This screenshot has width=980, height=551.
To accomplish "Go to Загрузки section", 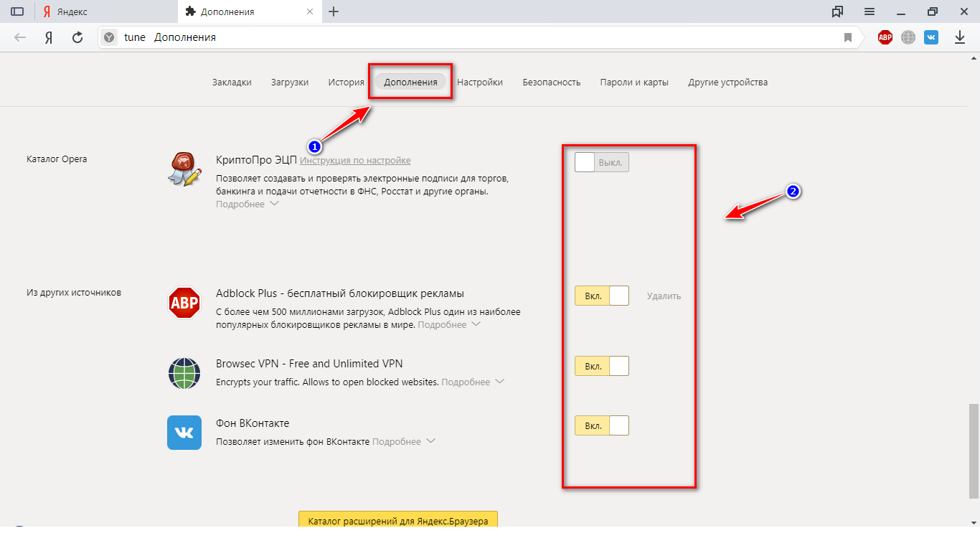I will [290, 83].
